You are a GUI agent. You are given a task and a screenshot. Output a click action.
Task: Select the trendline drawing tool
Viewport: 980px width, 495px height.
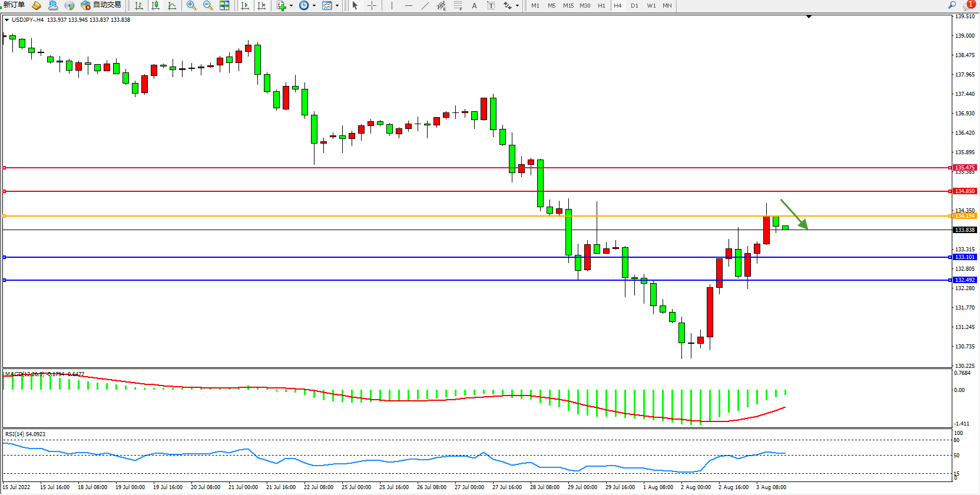(x=425, y=5)
